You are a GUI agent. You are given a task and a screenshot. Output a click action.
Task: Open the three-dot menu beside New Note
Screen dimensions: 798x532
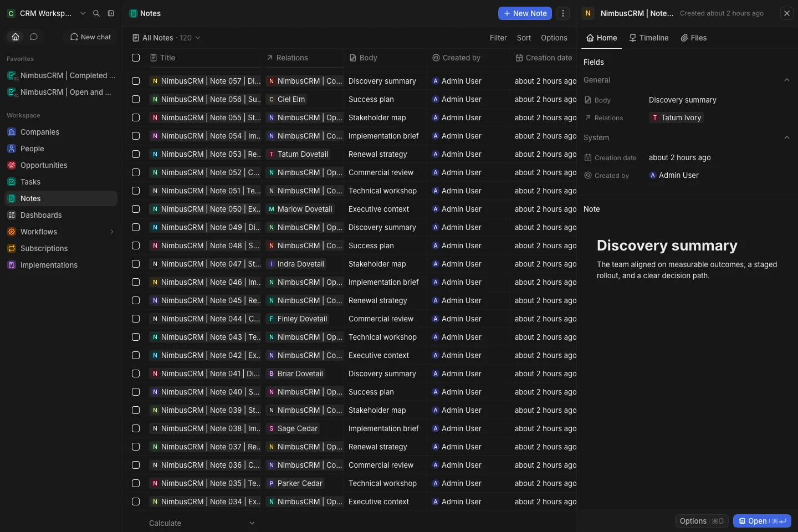(563, 13)
